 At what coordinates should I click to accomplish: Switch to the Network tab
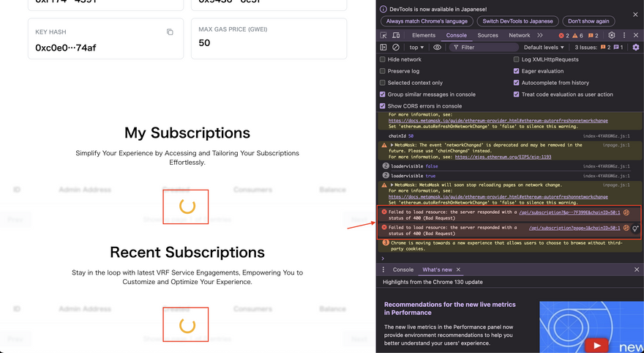(519, 35)
